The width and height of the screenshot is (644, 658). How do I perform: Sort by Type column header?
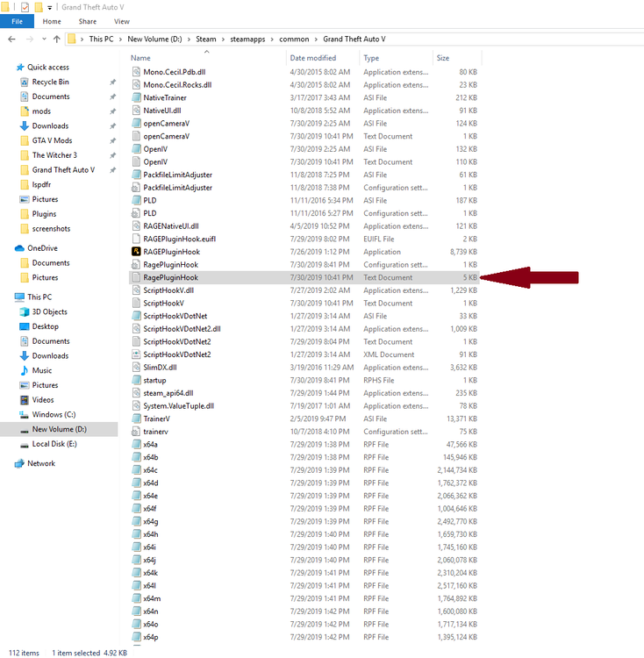point(371,58)
